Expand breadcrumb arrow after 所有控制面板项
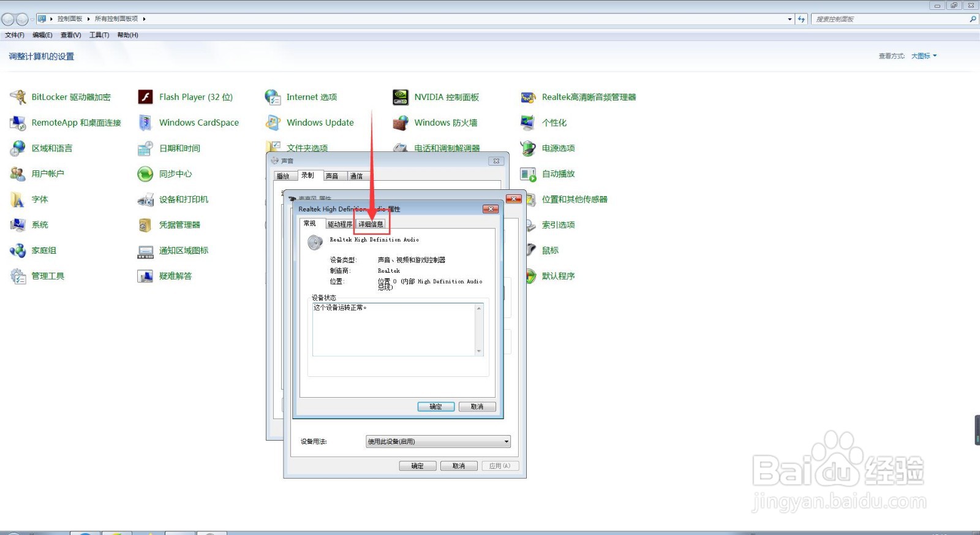Image resolution: width=980 pixels, height=535 pixels. (144, 19)
